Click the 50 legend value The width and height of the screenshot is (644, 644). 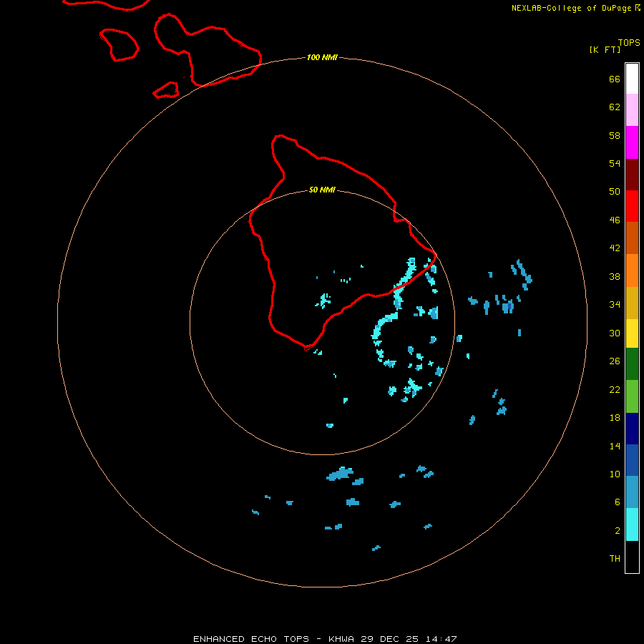[615, 191]
